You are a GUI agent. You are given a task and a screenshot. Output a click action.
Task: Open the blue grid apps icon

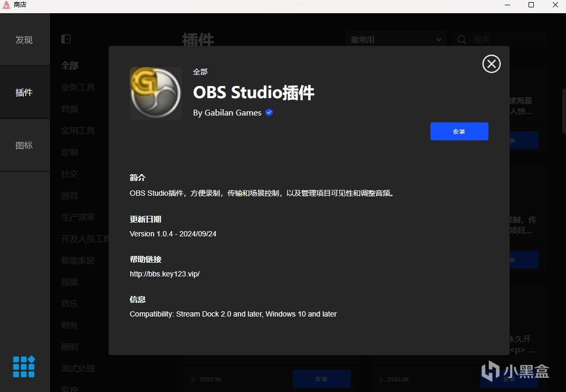coord(24,367)
